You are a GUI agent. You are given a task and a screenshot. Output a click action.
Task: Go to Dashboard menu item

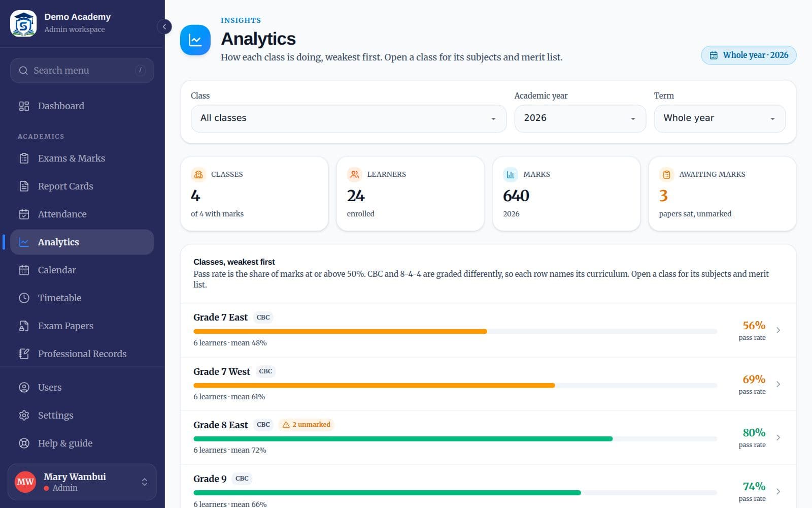[x=82, y=106]
